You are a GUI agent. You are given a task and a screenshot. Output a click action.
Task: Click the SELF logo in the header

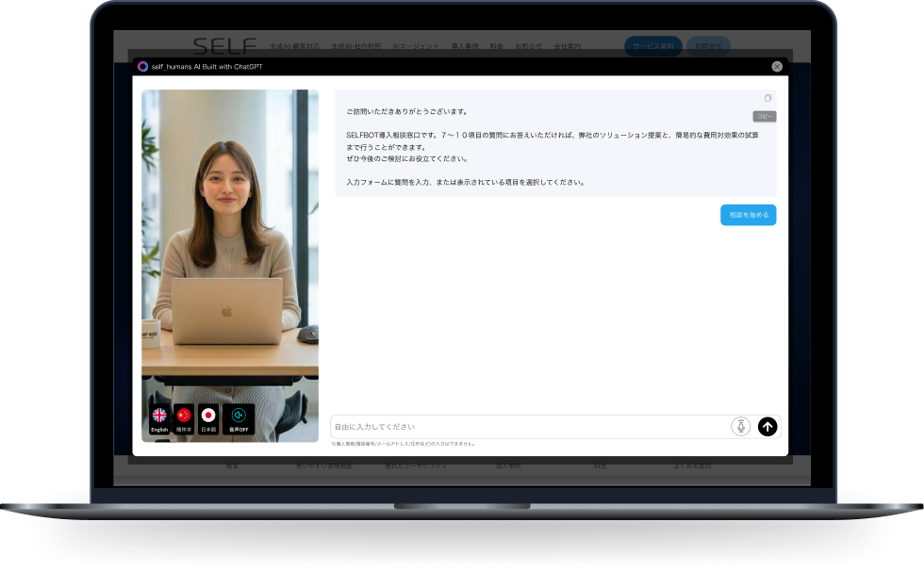[x=224, y=45]
